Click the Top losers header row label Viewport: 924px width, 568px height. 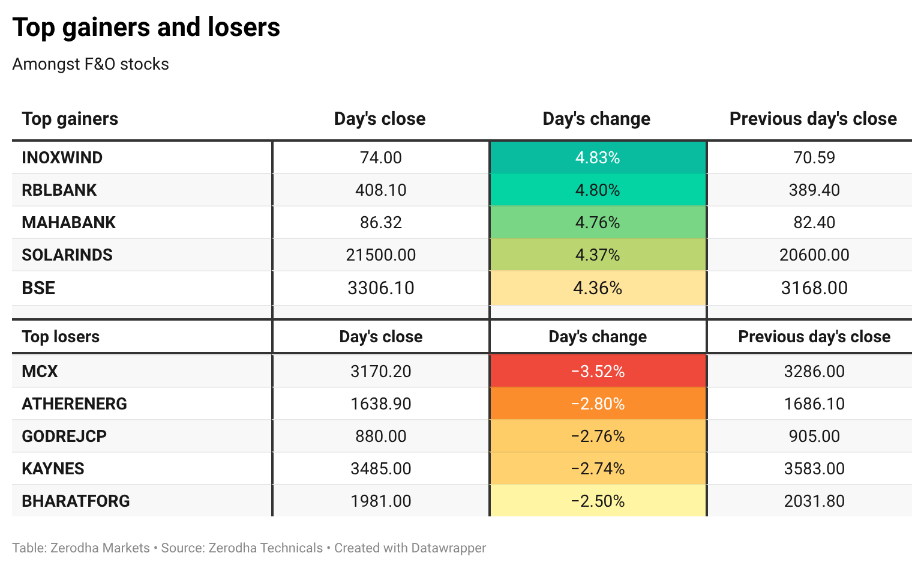tap(61, 336)
